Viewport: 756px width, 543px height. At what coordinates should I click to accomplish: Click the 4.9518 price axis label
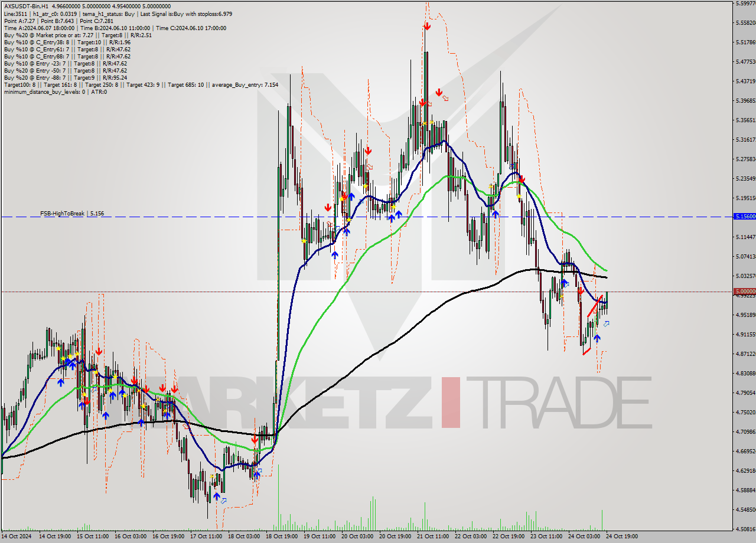pos(745,315)
